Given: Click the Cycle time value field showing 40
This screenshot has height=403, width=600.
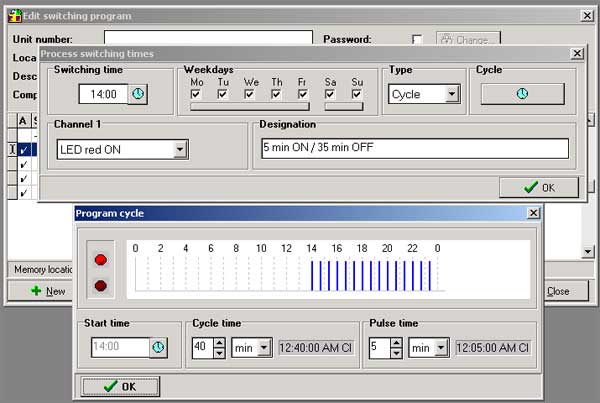Looking at the screenshot, I should pyautogui.click(x=203, y=348).
